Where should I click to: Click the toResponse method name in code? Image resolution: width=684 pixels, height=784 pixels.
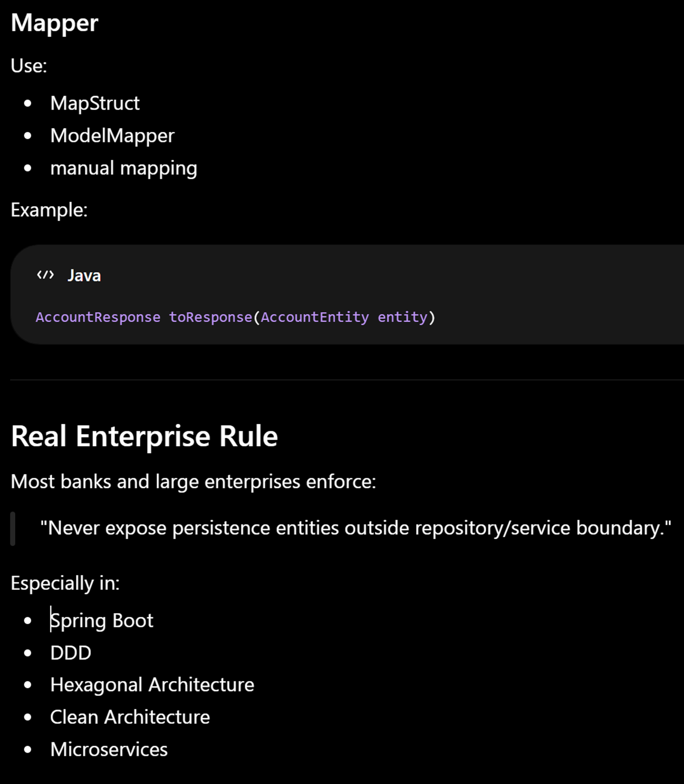[x=210, y=317]
